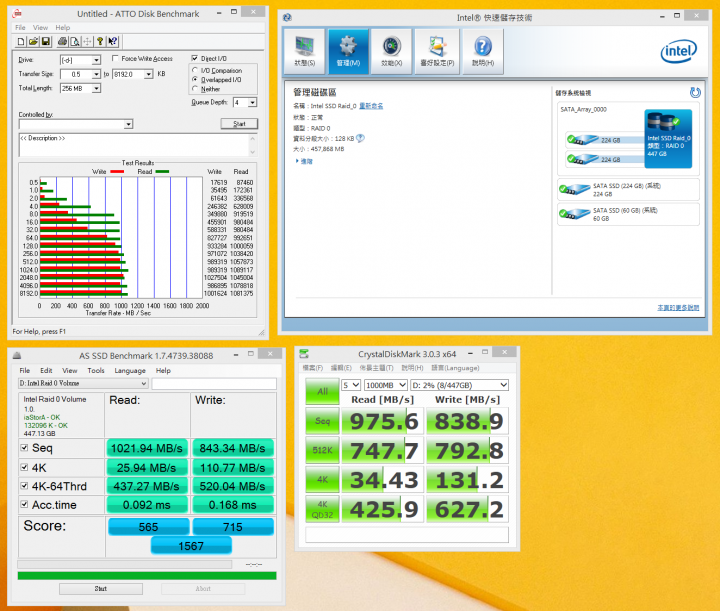This screenshot has width=720, height=611.
Task: Click the ATTO Disk Benchmark title bar icon
Action: (17, 13)
